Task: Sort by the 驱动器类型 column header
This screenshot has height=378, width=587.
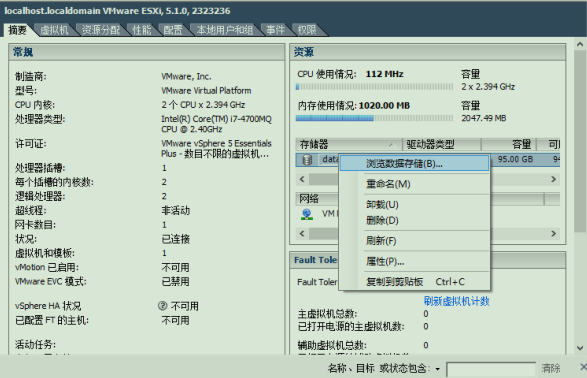Action: (442, 144)
